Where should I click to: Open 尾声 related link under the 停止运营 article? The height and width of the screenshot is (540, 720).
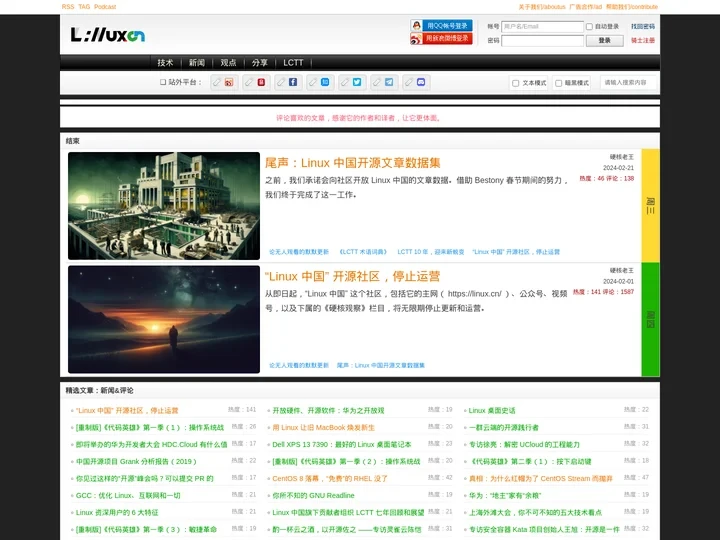pyautogui.click(x=381, y=366)
